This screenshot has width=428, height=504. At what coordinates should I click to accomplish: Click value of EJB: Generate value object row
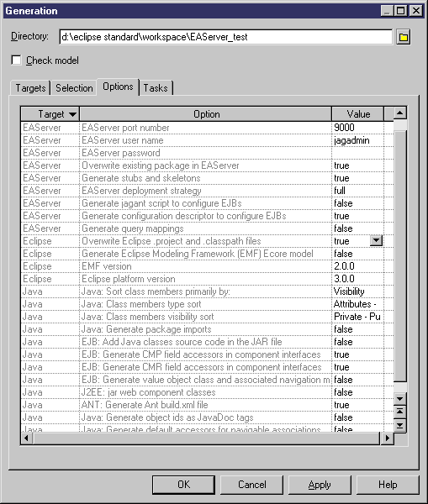357,380
